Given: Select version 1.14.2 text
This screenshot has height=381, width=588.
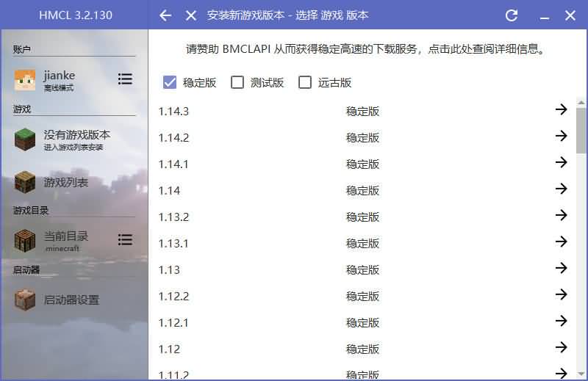Looking at the screenshot, I should pos(173,138).
